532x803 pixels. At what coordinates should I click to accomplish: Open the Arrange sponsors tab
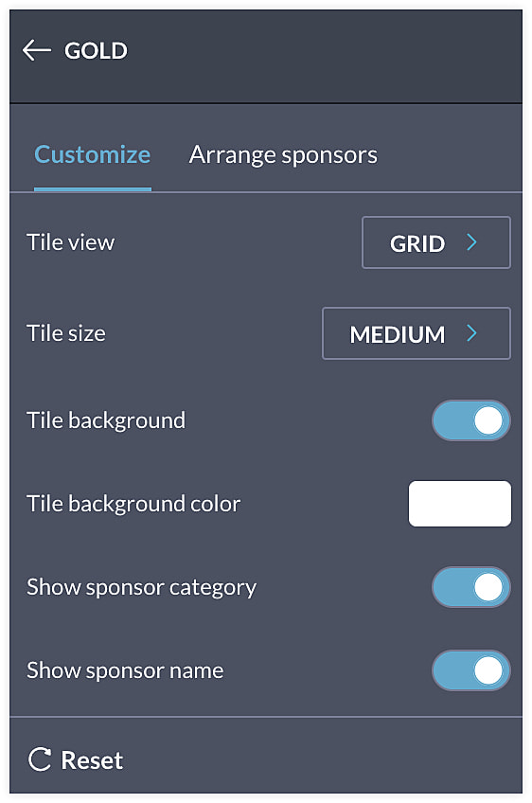point(283,154)
